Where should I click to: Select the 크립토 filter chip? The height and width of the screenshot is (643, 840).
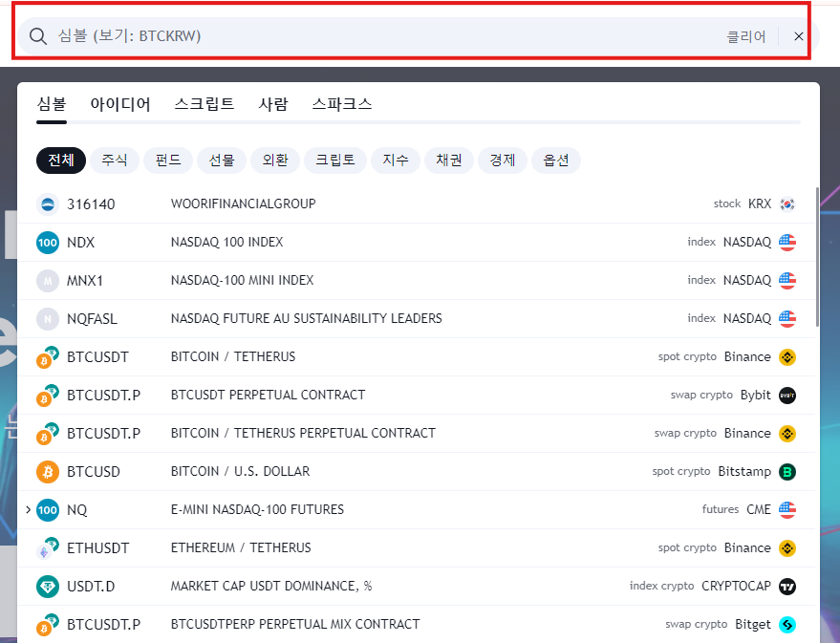[x=335, y=161]
